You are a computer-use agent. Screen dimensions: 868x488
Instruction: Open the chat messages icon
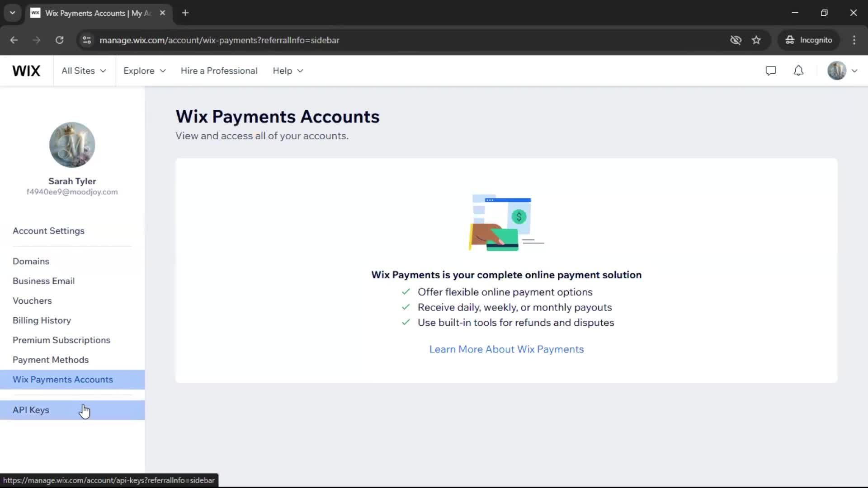771,70
